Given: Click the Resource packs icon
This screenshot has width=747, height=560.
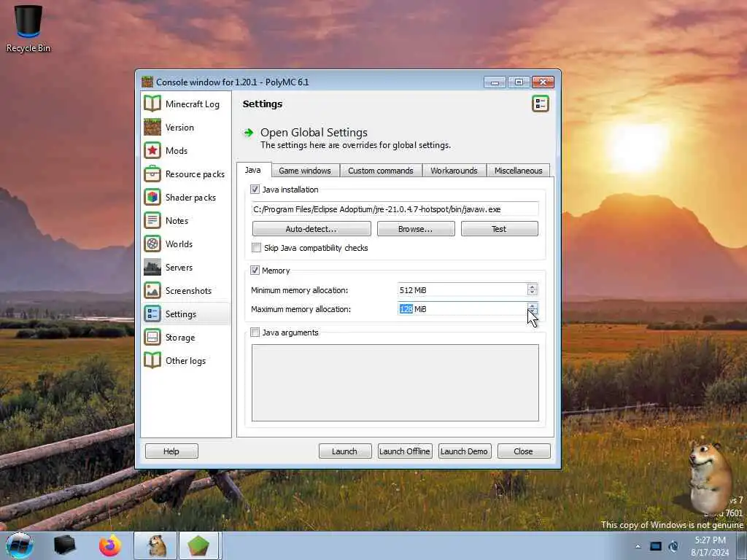Looking at the screenshot, I should (x=152, y=174).
